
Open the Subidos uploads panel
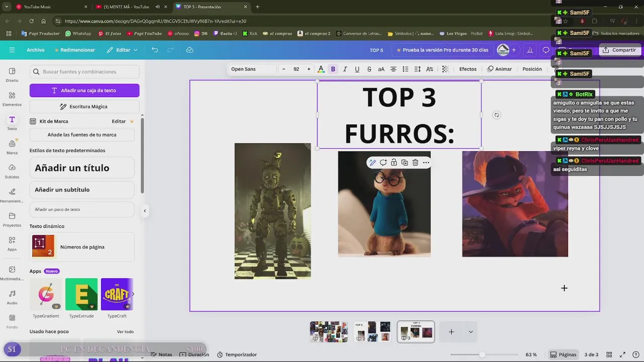click(12, 171)
